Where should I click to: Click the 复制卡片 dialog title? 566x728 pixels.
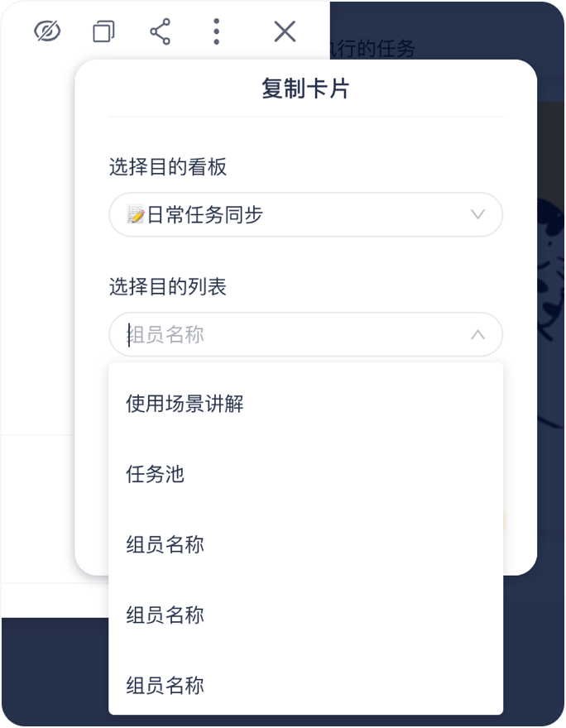point(305,89)
